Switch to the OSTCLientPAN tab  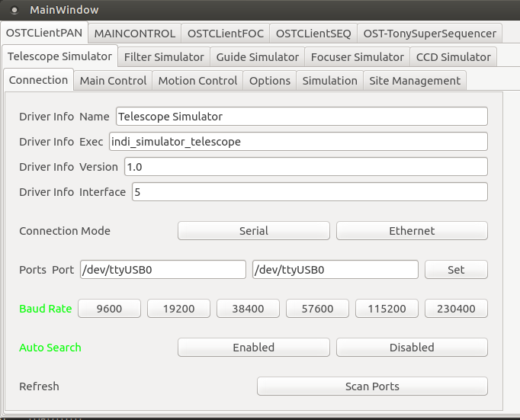pyautogui.click(x=44, y=33)
